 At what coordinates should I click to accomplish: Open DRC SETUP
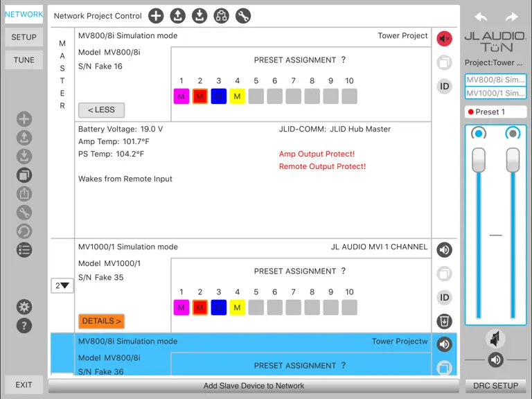(x=495, y=386)
